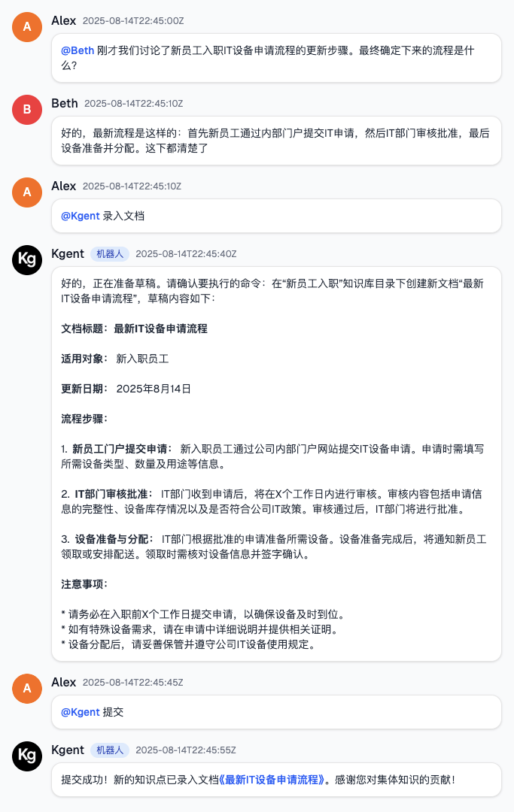The height and width of the screenshot is (812, 514).
Task: Click Kgent's avatar next to the draft message
Action: click(x=27, y=260)
